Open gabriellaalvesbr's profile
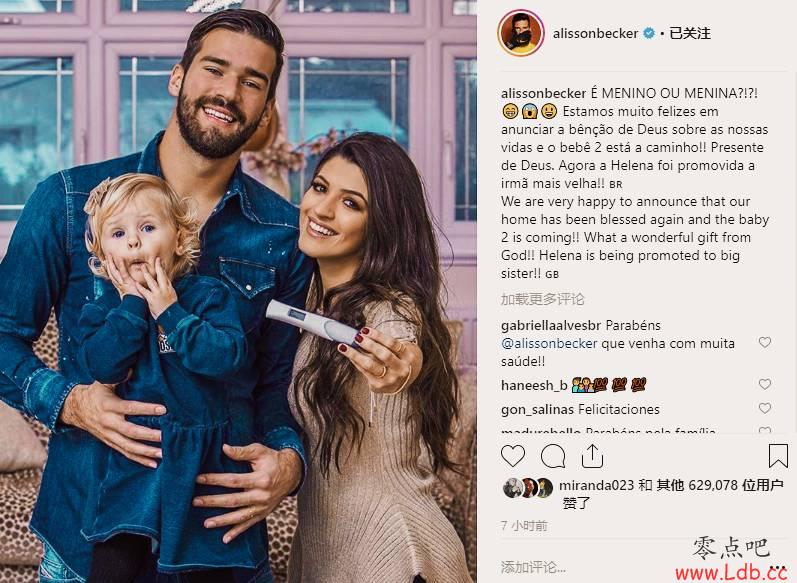The height and width of the screenshot is (583, 797). click(x=551, y=325)
